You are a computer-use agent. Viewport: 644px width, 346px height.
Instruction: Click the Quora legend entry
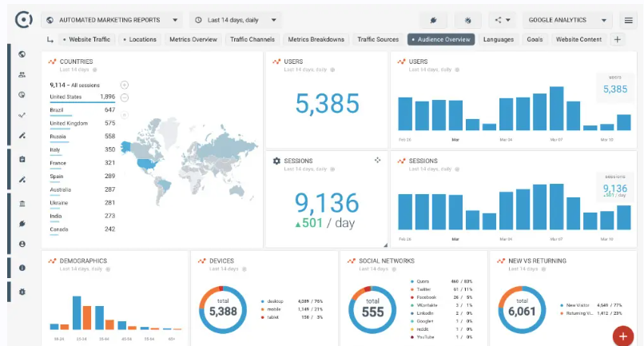tap(442, 281)
